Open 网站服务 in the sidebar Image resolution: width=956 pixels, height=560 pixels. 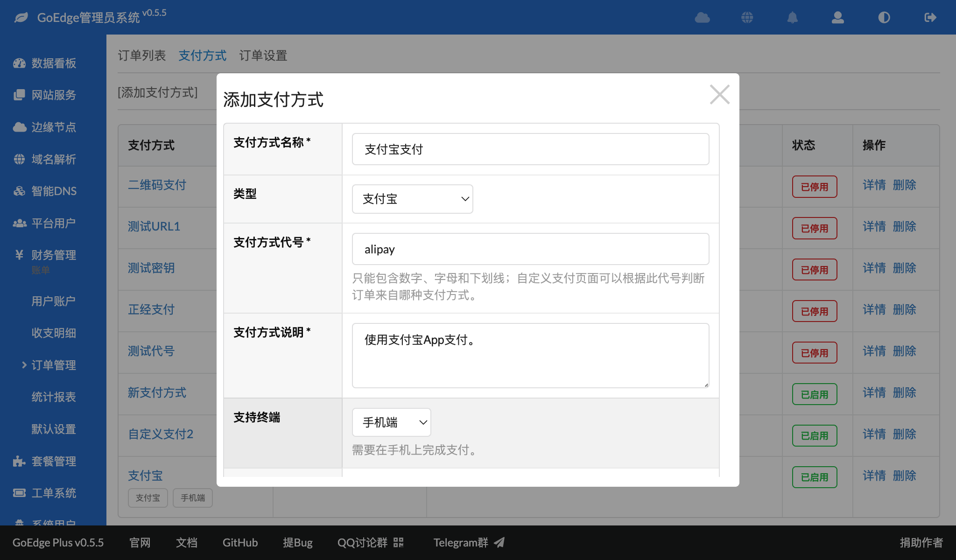[54, 95]
